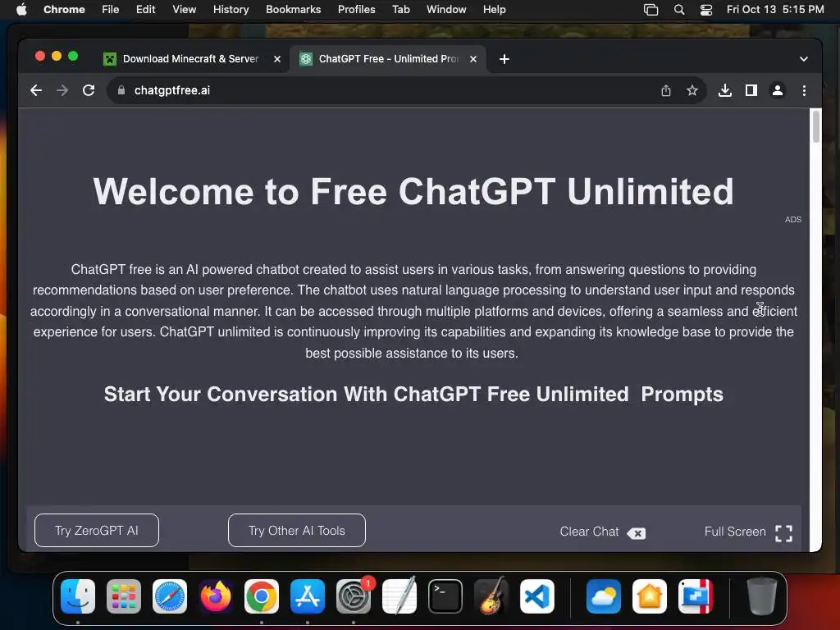Open Home app from the Dock
Image resolution: width=840 pixels, height=630 pixels.
tap(650, 596)
